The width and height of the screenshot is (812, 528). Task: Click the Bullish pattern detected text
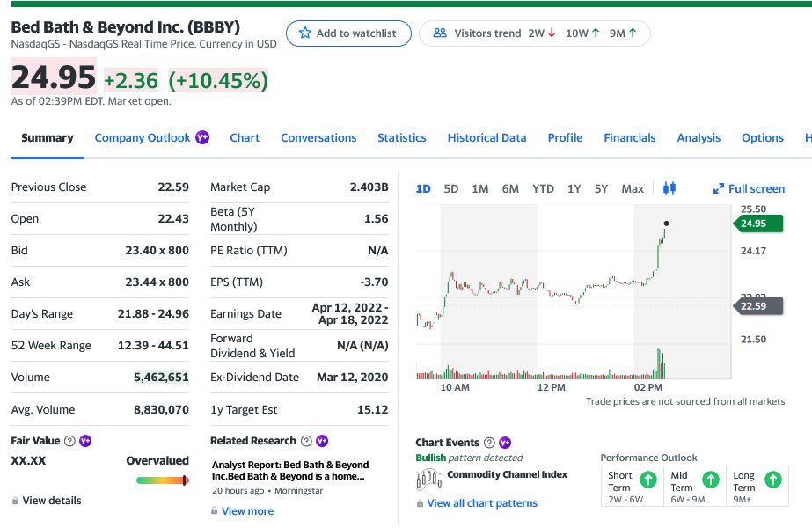469,458
